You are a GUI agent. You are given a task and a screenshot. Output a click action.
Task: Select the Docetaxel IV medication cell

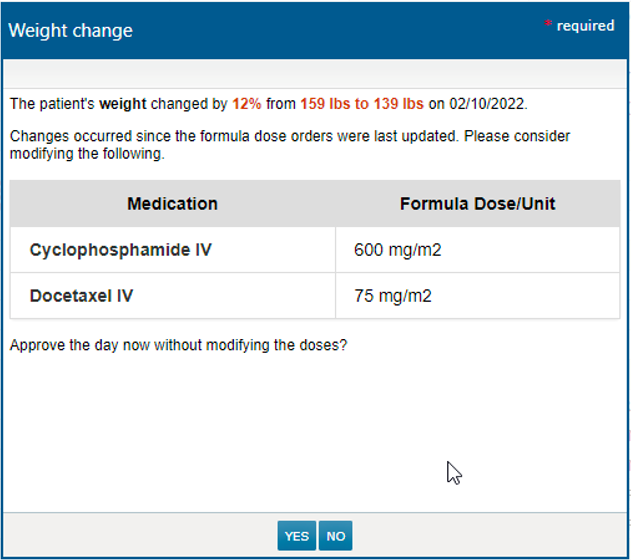(x=82, y=296)
